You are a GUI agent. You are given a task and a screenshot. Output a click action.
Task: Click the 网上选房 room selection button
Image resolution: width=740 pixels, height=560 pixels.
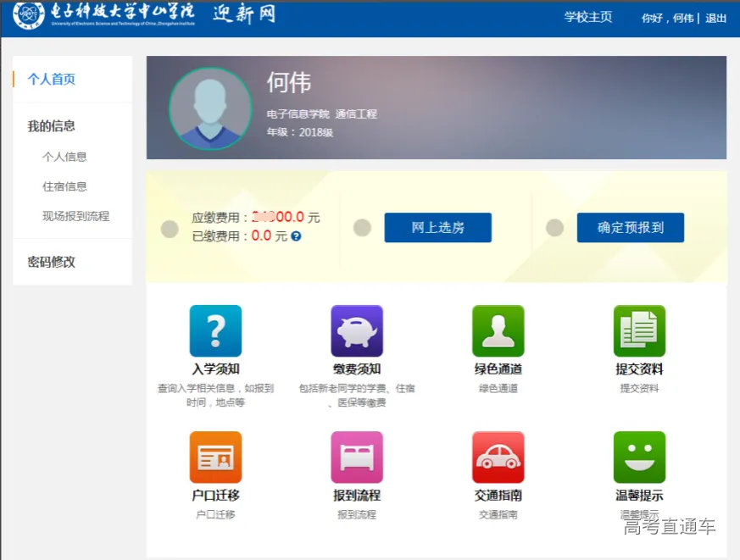point(438,227)
